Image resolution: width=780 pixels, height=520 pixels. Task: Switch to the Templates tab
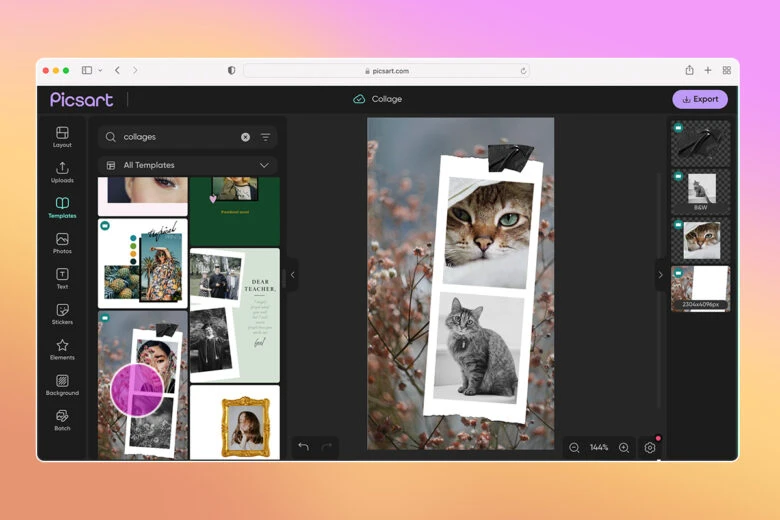click(62, 207)
